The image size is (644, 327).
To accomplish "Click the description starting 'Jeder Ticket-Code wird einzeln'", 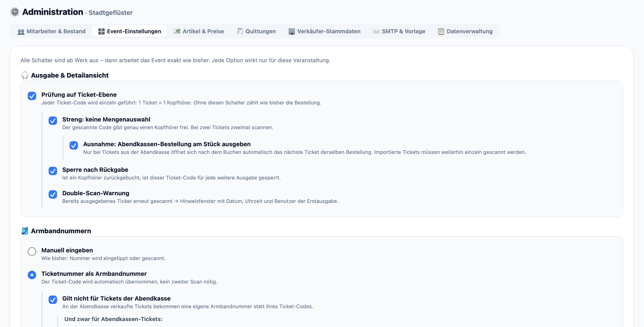I will tap(181, 103).
